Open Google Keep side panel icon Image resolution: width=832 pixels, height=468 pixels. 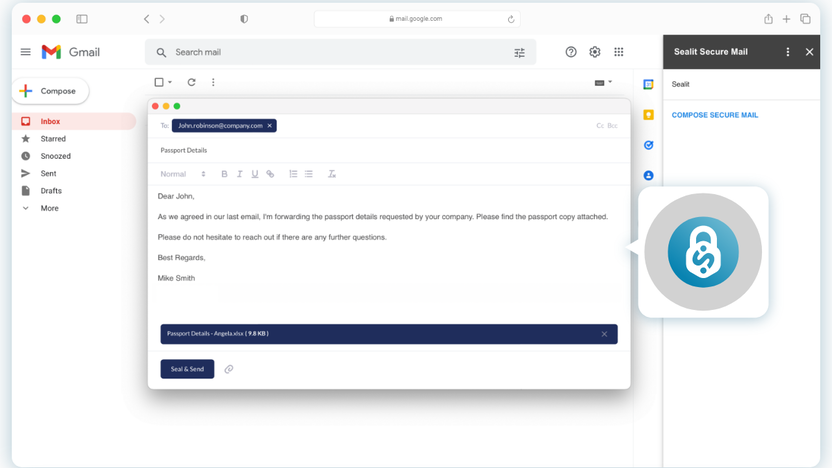[x=648, y=115]
